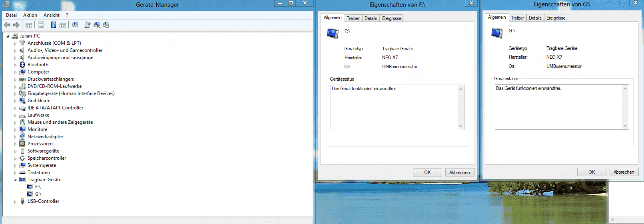Click the Grafikkarte category icon
Viewport: 644px width, 224px height.
22,101
